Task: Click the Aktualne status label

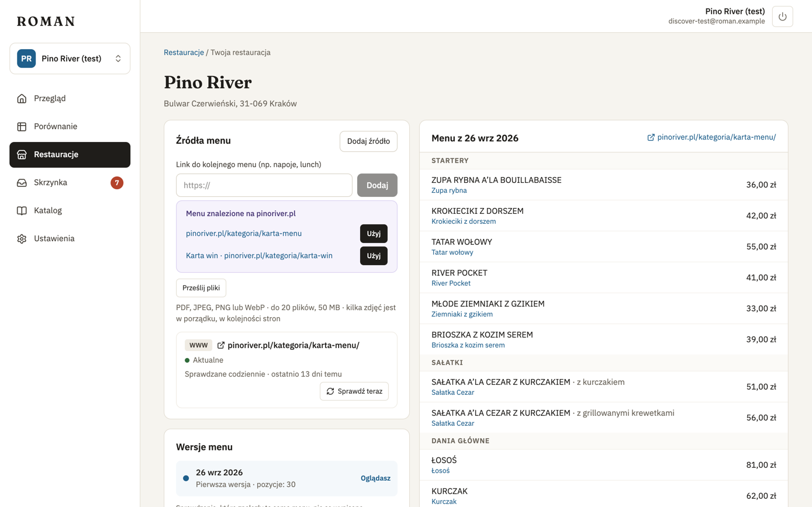Action: 208,360
